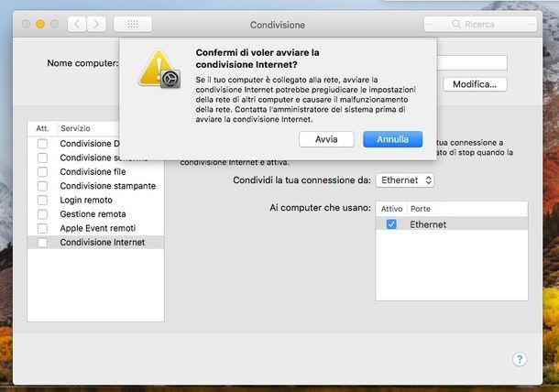Toggle the Login remoto checkbox
Screen dimensions: 559x392
pyautogui.click(x=42, y=200)
